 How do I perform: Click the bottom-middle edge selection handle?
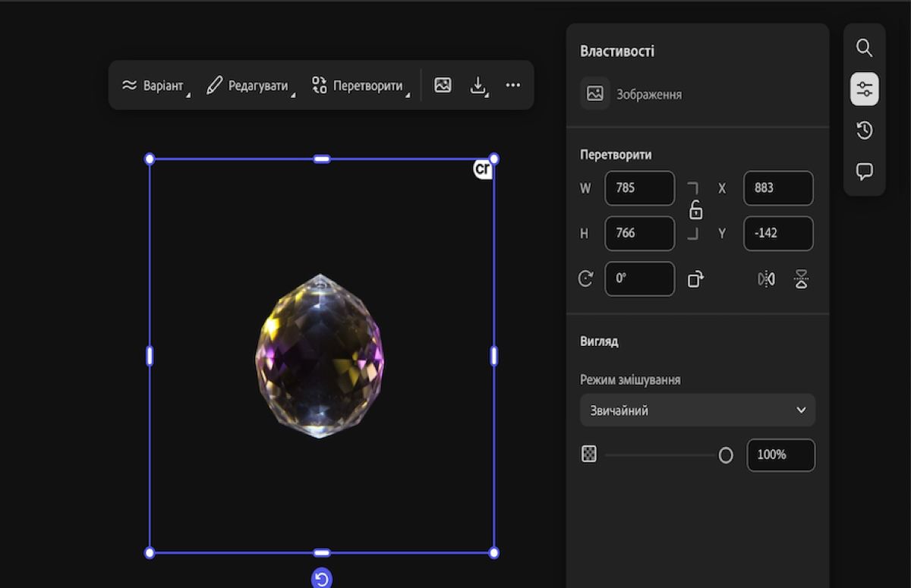coord(322,553)
